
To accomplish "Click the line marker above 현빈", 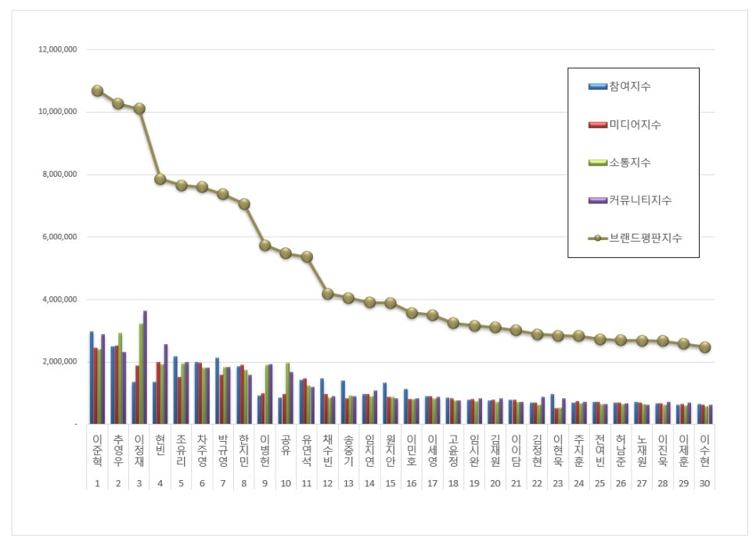I will tap(160, 179).
